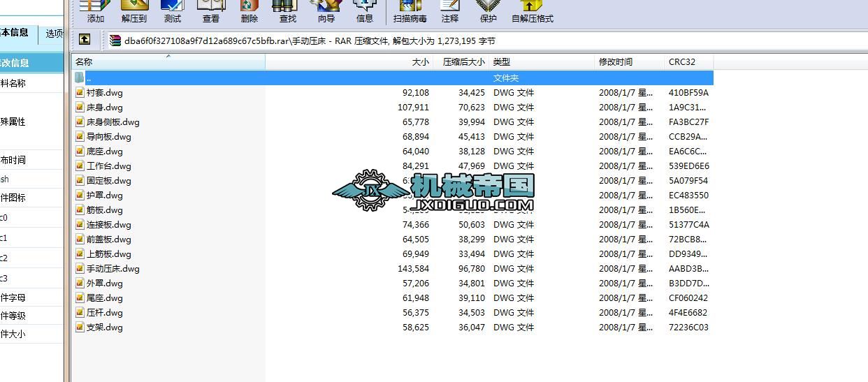Viewport: 868px width, 382px height.
Task: Click the 扫描病毒 (Virus scan) toolbar button
Action: 410,12
